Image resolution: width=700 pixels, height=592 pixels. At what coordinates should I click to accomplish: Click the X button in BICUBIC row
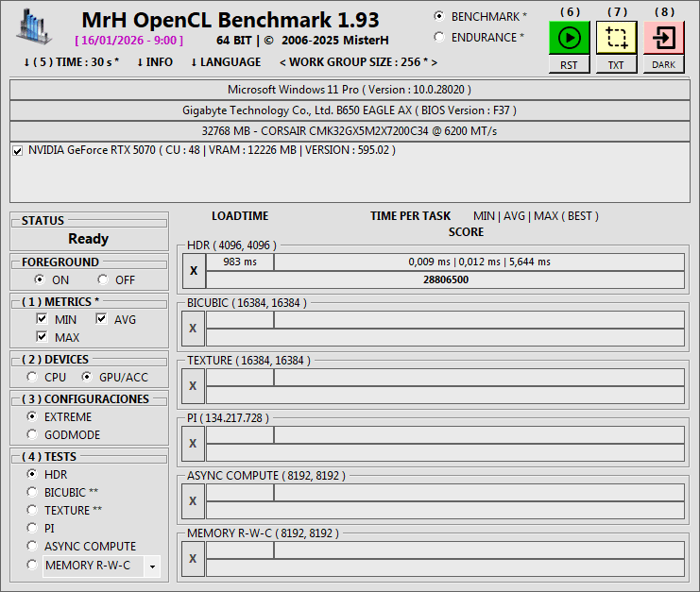pos(193,329)
